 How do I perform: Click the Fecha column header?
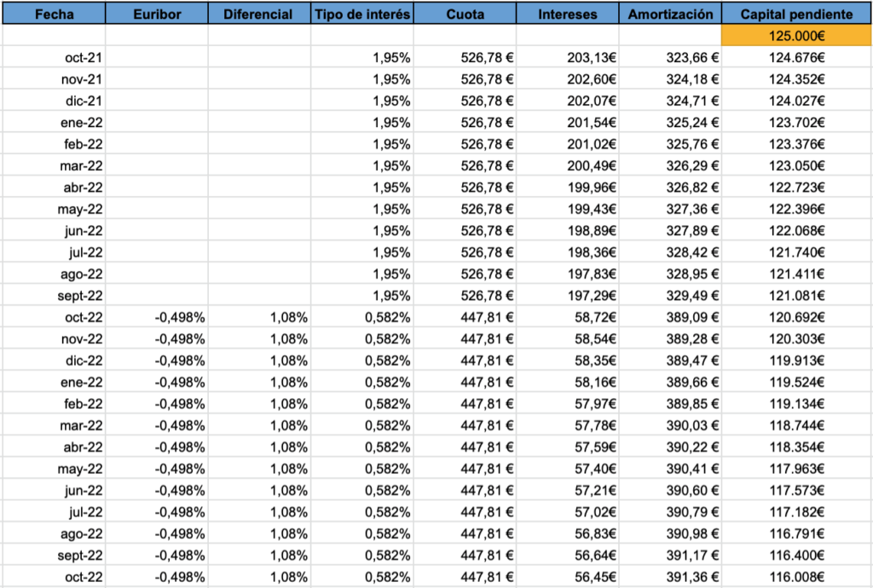[54, 14]
